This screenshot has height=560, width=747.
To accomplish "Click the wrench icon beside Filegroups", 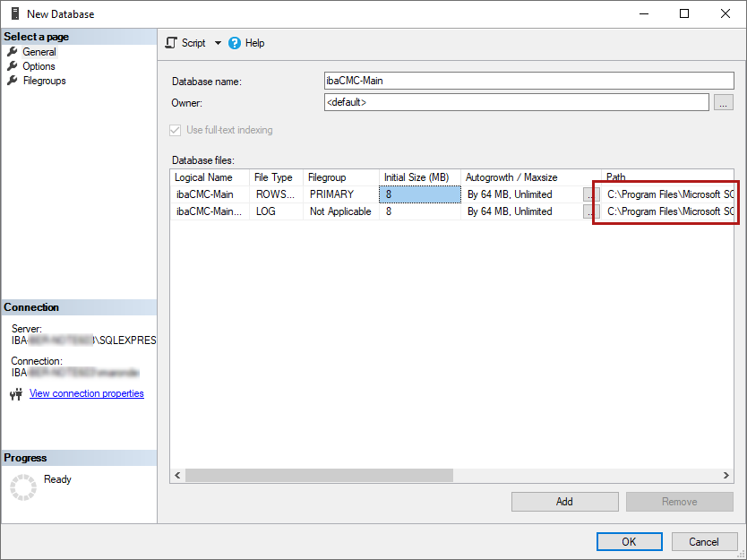I will point(13,80).
